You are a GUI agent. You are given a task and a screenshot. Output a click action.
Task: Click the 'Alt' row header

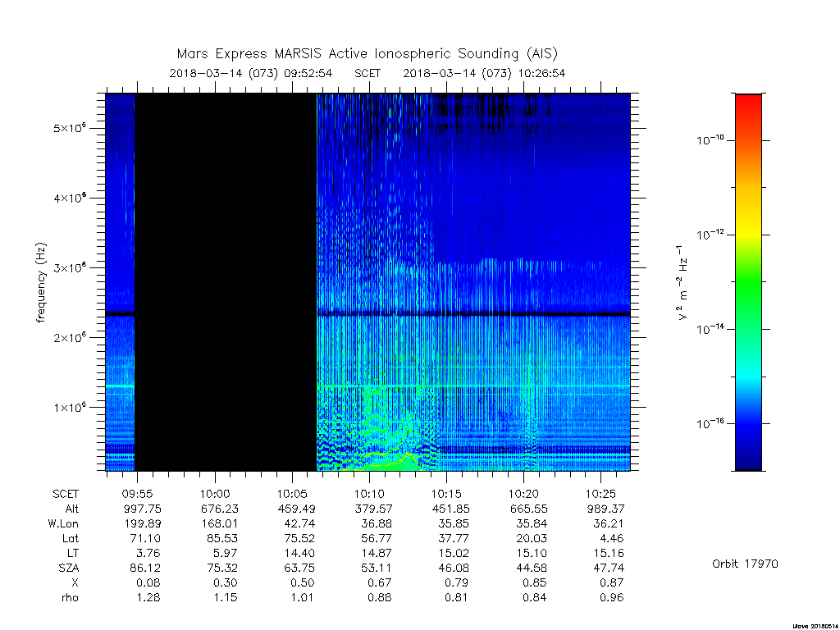(x=72, y=509)
